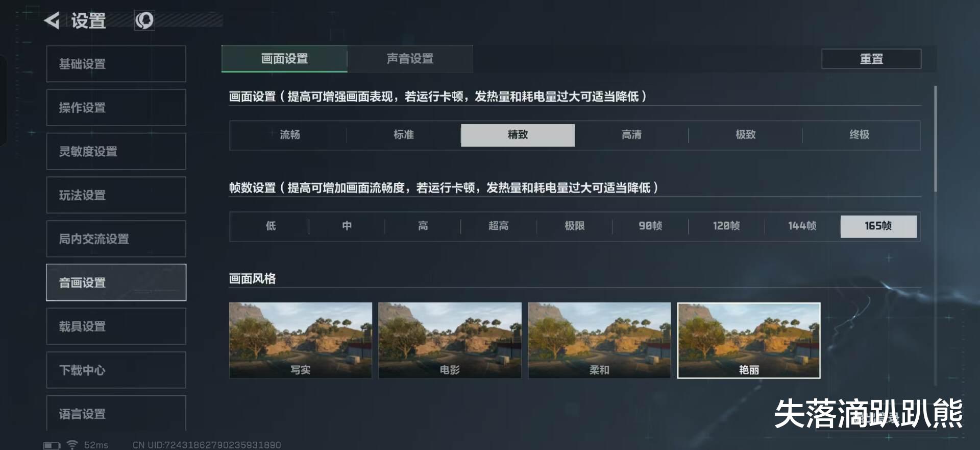The width and height of the screenshot is (980, 450).
Task: Select 流畅 picture quality option
Action: (289, 135)
